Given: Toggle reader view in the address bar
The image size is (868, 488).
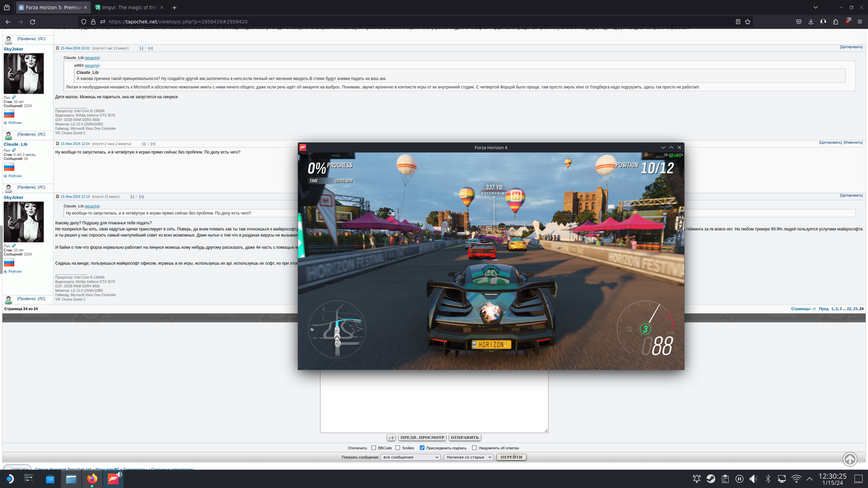Looking at the screenshot, I should [x=738, y=22].
